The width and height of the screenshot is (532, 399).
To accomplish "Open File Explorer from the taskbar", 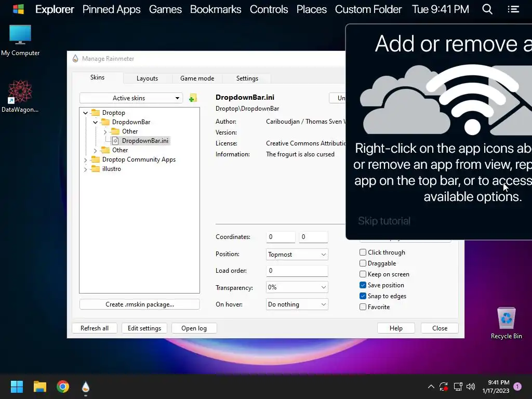I will pyautogui.click(x=39, y=387).
